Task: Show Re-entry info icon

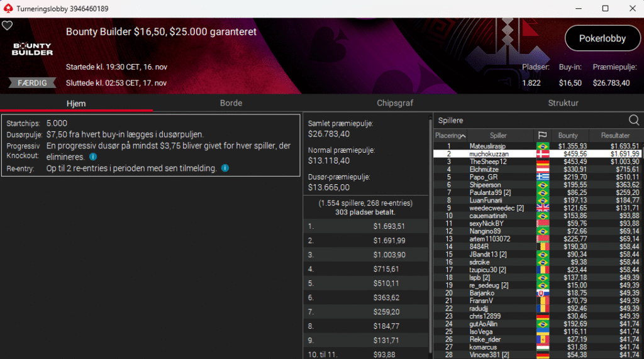Action: click(x=225, y=168)
